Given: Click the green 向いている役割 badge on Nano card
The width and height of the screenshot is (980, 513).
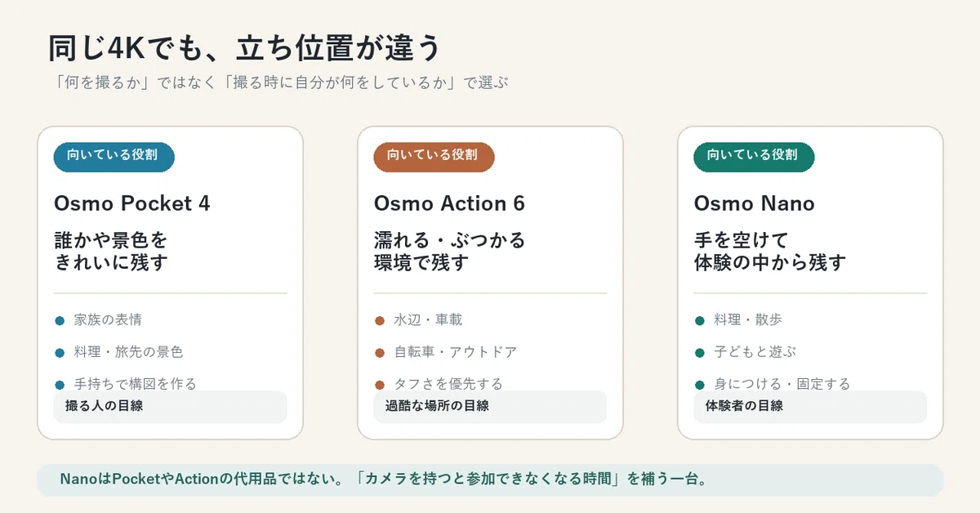Looking at the screenshot, I should (x=755, y=157).
